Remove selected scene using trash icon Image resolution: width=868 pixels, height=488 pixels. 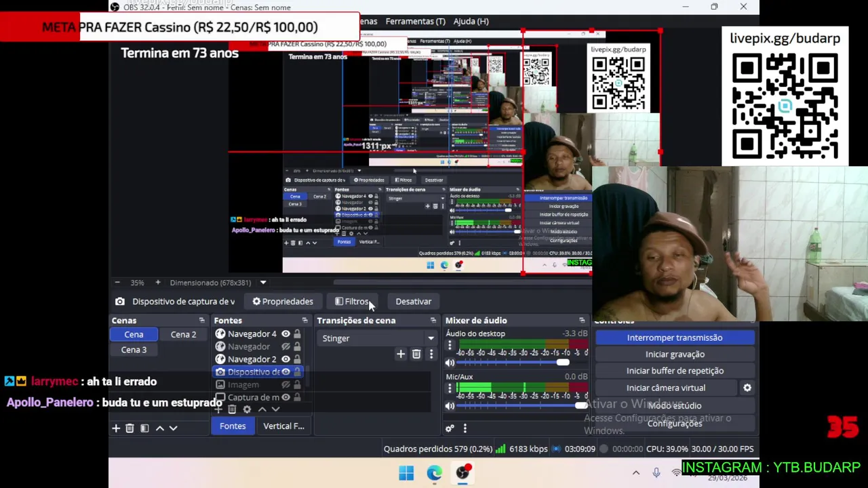[x=130, y=428]
